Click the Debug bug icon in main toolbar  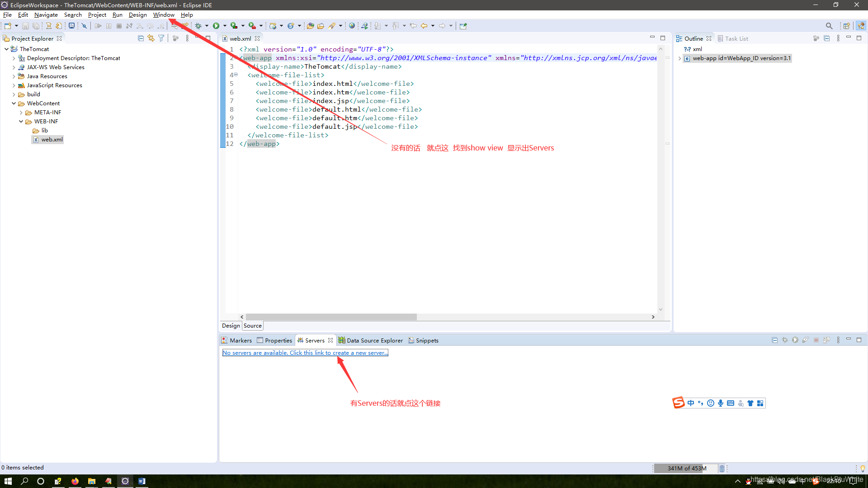198,26
